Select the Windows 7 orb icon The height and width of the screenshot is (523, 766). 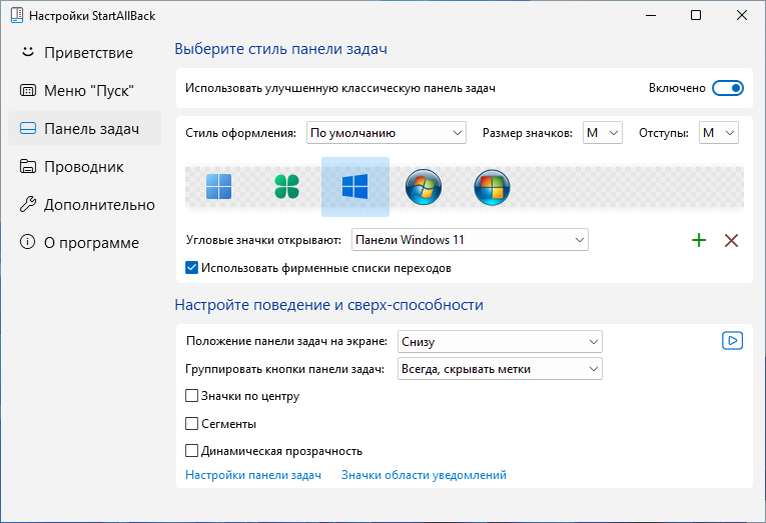coord(424,187)
